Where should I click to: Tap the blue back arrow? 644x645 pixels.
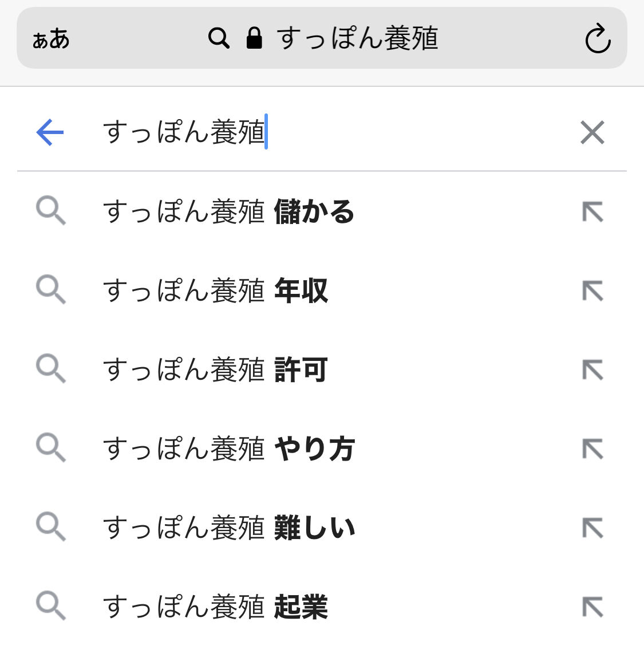coord(50,132)
